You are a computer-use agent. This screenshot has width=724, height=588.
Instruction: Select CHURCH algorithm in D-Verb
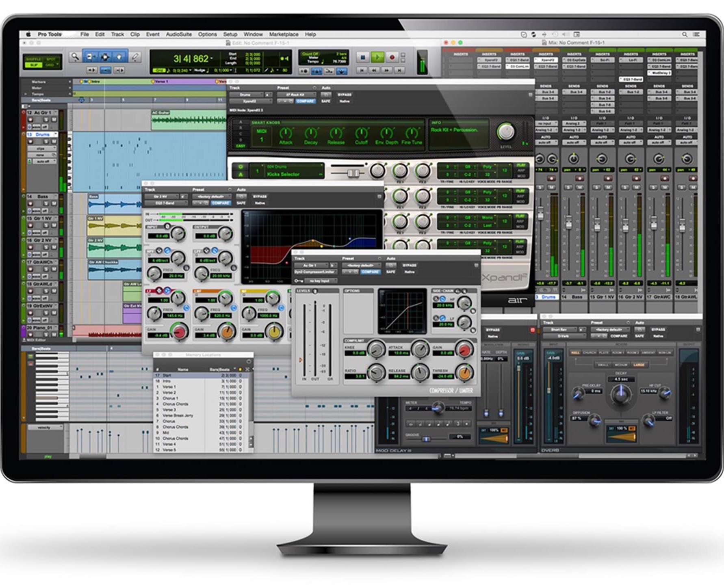[590, 353]
